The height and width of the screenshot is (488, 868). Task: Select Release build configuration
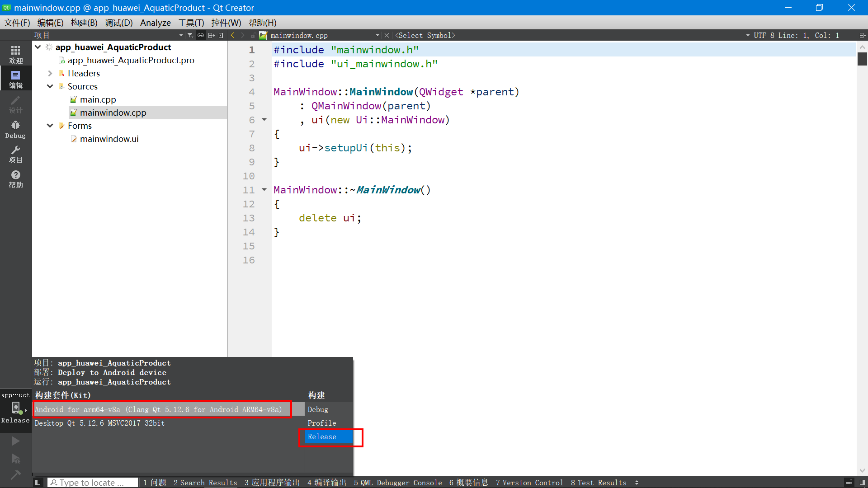point(322,437)
